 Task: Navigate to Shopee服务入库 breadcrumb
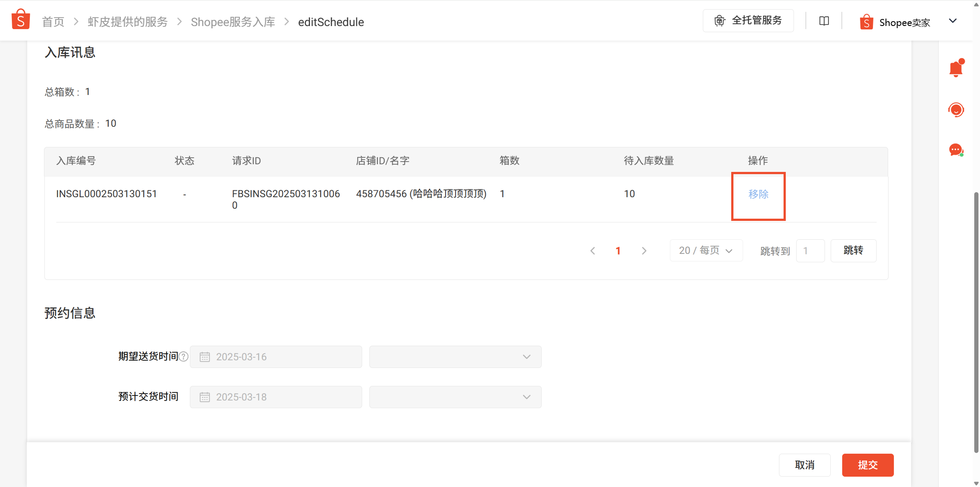[x=233, y=22]
